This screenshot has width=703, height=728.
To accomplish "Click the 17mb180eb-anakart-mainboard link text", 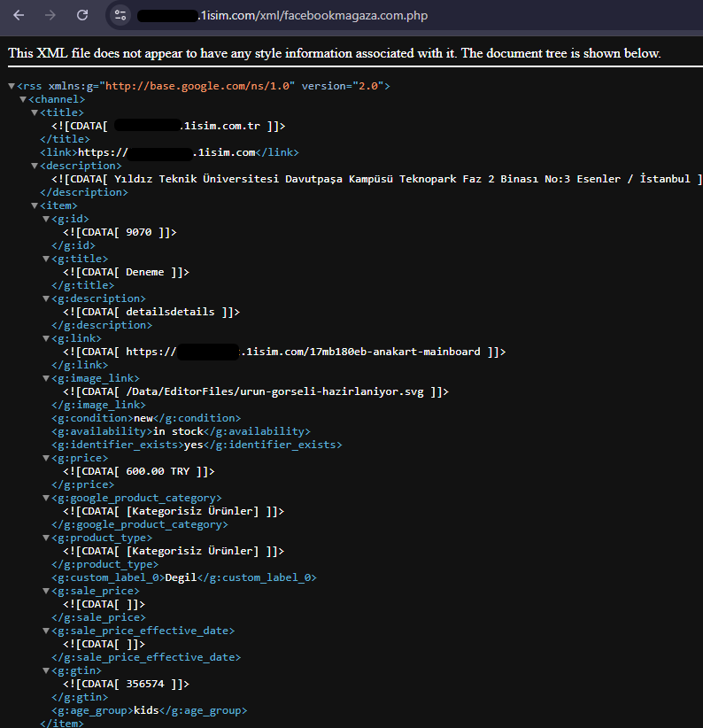I will (x=395, y=352).
